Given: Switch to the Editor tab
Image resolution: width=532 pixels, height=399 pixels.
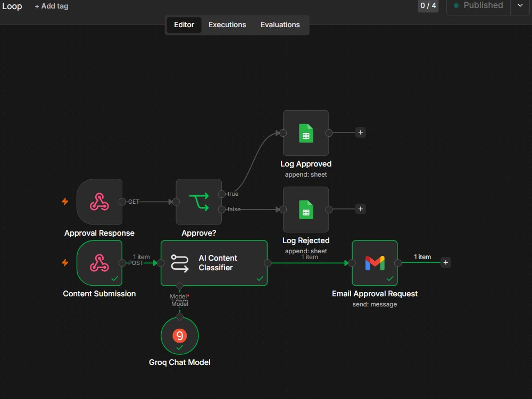Looking at the screenshot, I should pyautogui.click(x=184, y=25).
